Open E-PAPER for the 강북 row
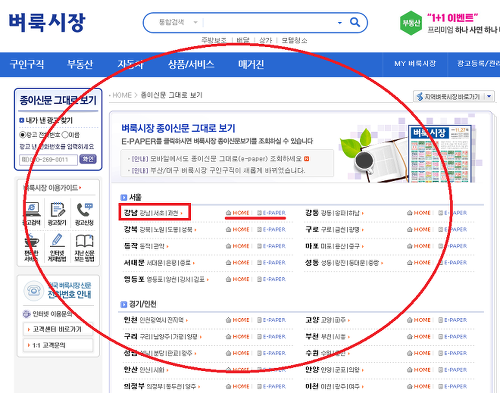 click(x=271, y=229)
